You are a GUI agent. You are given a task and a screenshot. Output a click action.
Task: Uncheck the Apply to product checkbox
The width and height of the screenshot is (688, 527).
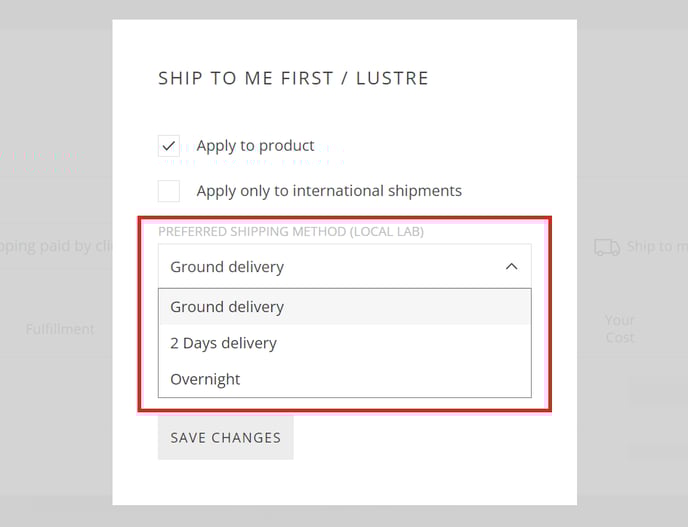[169, 146]
